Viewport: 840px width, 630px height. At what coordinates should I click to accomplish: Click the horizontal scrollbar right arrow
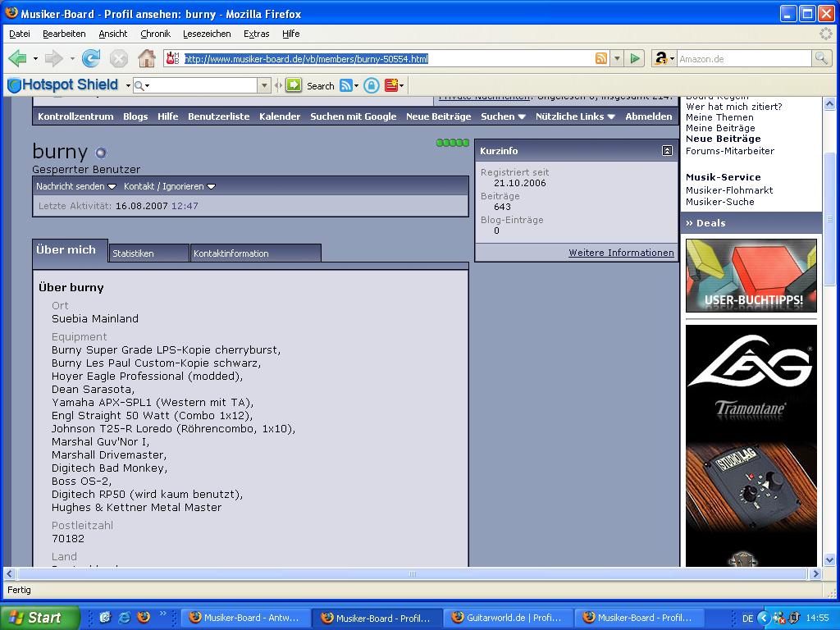815,573
